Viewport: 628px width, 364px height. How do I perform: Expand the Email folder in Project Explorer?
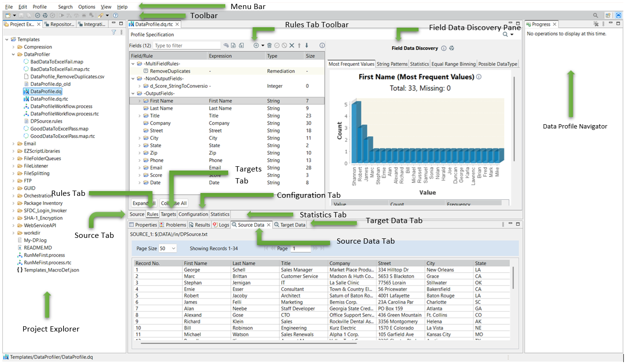[x=13, y=144]
